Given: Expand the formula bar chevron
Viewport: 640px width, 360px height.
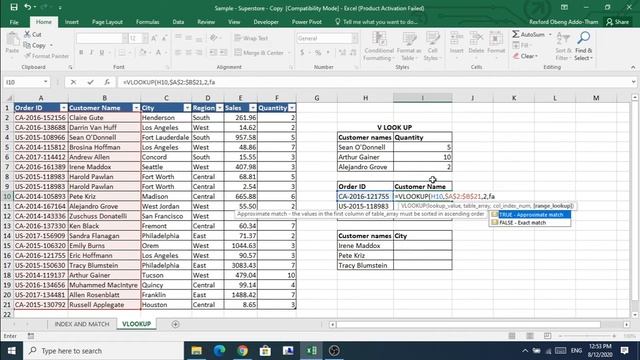Looking at the screenshot, I should pos(633,82).
